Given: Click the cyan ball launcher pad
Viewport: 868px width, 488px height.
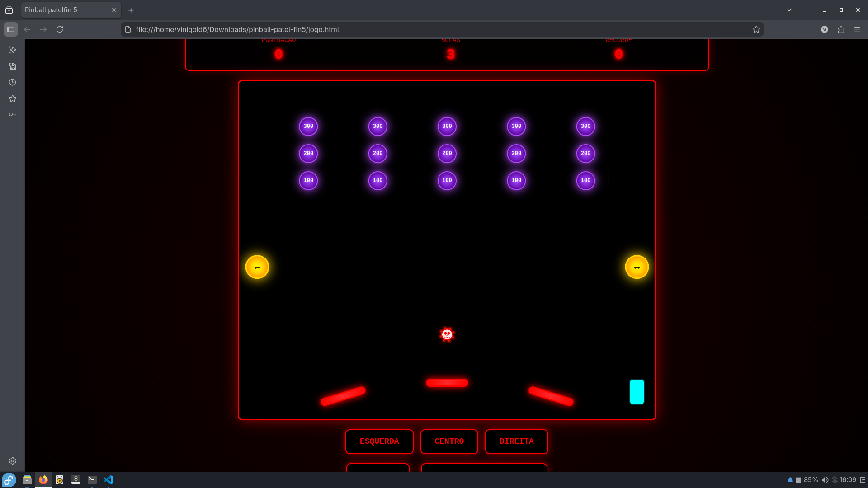Looking at the screenshot, I should coord(637,391).
